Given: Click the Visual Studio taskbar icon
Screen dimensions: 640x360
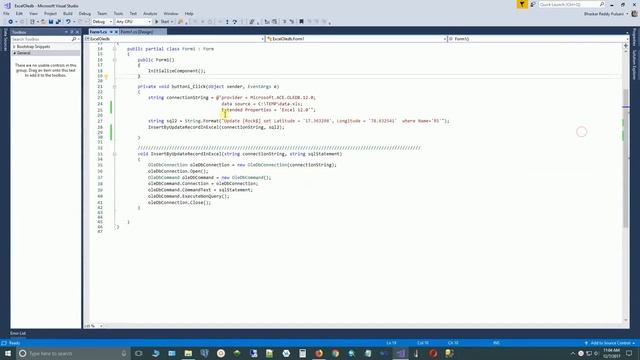Looking at the screenshot, I should (400, 353).
